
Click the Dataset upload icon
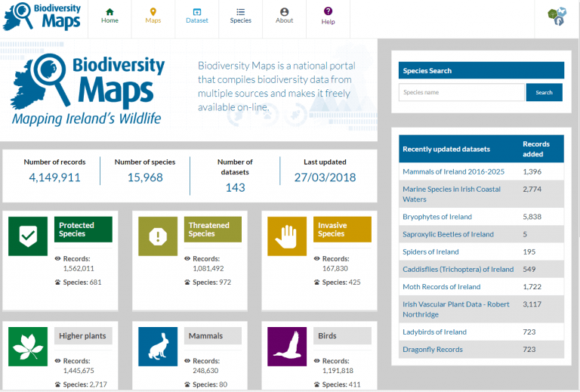click(x=197, y=12)
